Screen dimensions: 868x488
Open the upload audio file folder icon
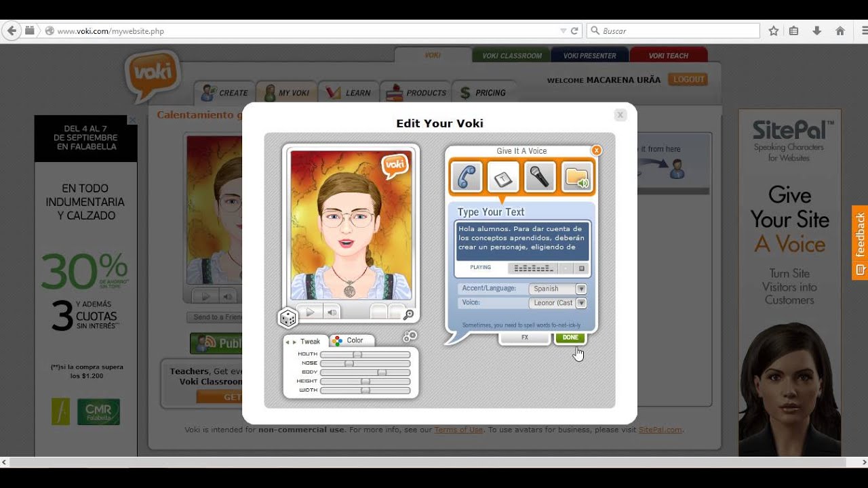click(x=577, y=178)
